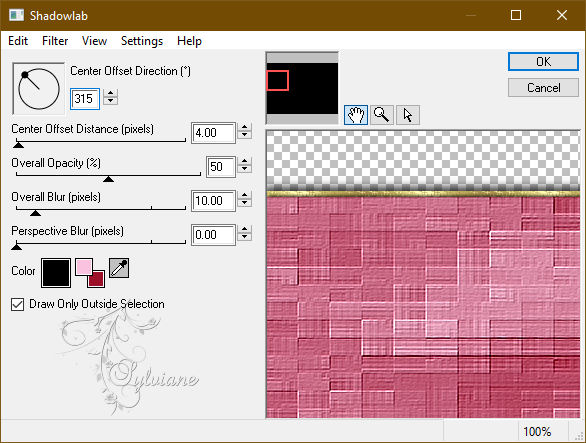Select the magnifier zoom tool
The height and width of the screenshot is (443, 586).
click(x=382, y=115)
